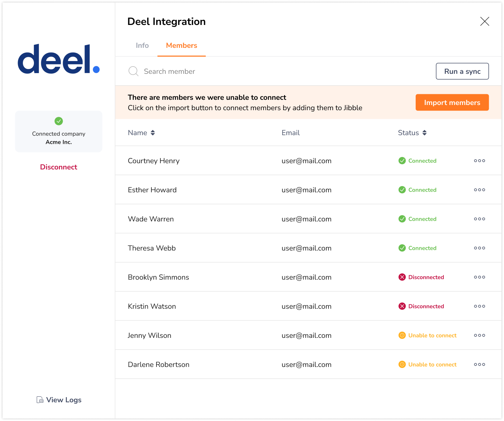
Task: Open more options for Wade Warren
Action: click(479, 219)
